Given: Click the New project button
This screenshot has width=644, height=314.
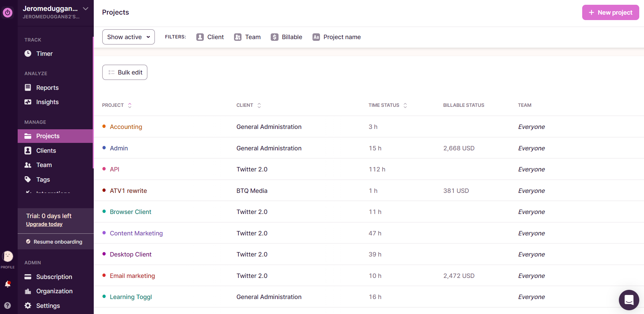Looking at the screenshot, I should (611, 13).
